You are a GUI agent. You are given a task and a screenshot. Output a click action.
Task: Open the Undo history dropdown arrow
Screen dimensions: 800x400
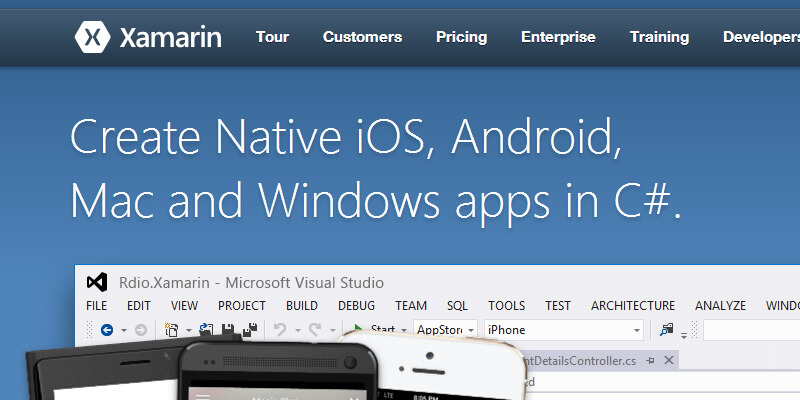pos(297,331)
